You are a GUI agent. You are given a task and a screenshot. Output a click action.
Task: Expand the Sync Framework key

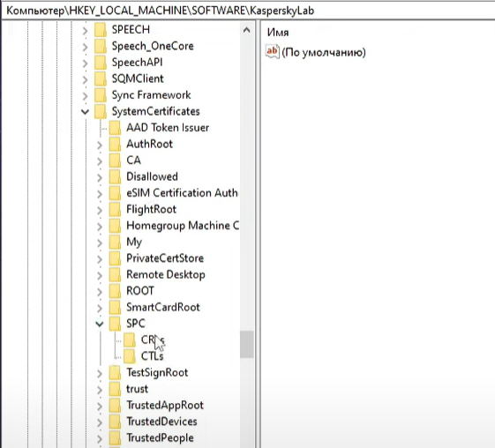pyautogui.click(x=85, y=96)
